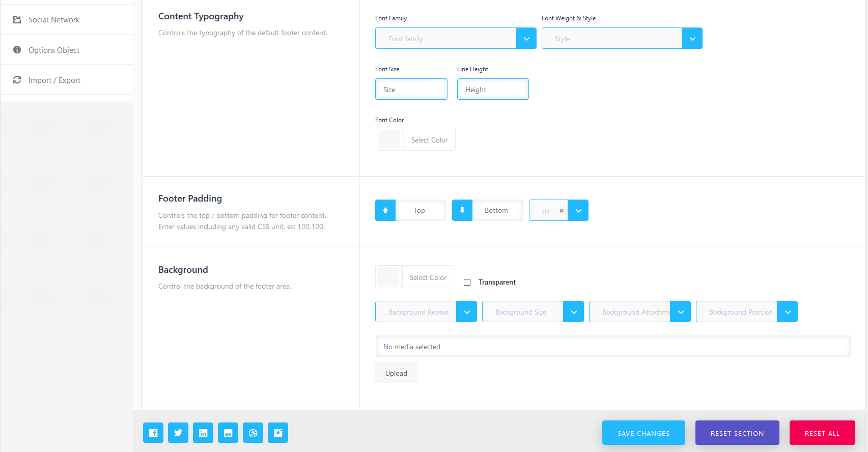Open the Font Weight & Style dropdown

[692, 39]
